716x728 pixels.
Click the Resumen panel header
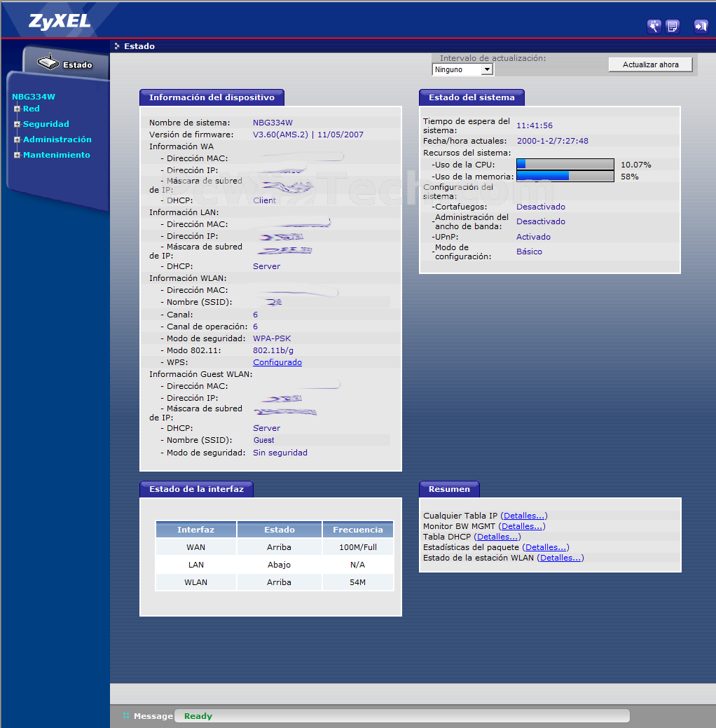[449, 489]
